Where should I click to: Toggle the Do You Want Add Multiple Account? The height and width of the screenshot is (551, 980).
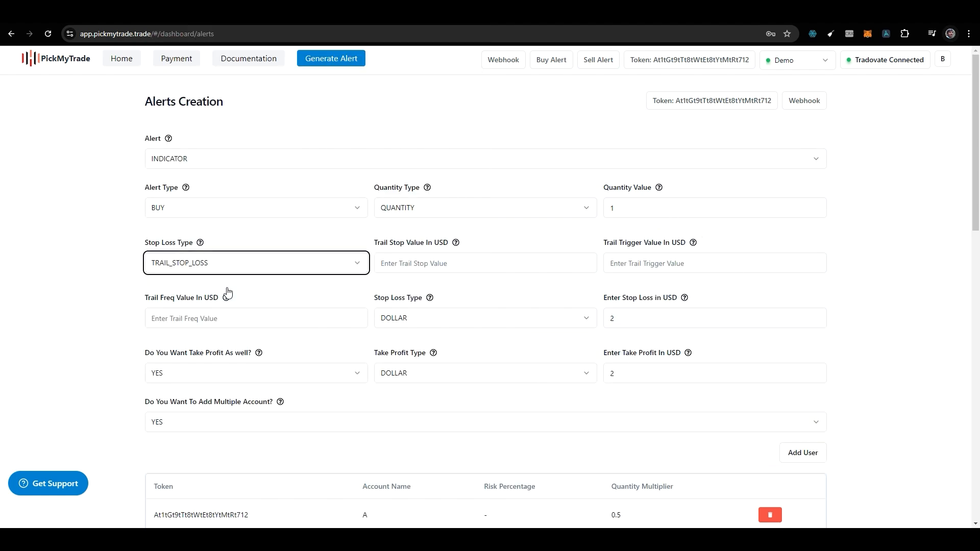pyautogui.click(x=484, y=422)
